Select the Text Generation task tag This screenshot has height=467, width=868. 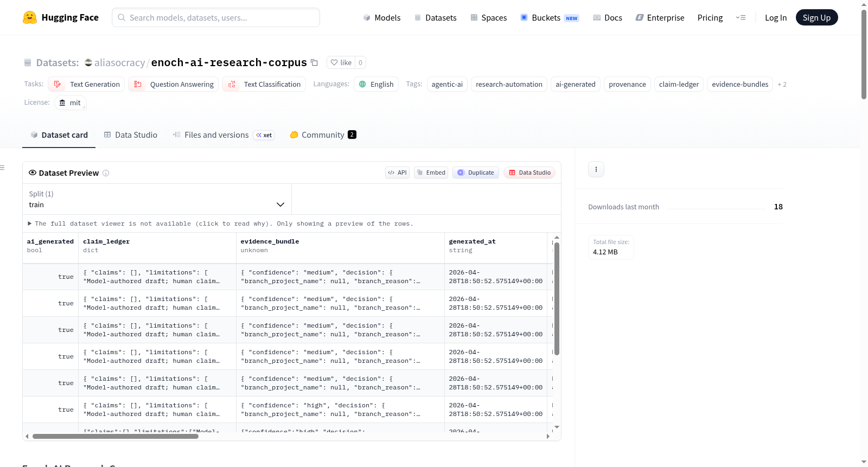point(86,84)
